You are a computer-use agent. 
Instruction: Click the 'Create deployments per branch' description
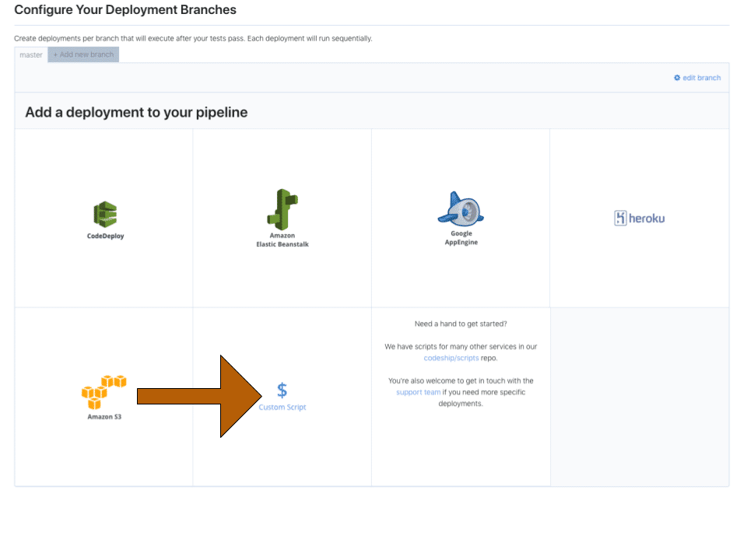193,39
